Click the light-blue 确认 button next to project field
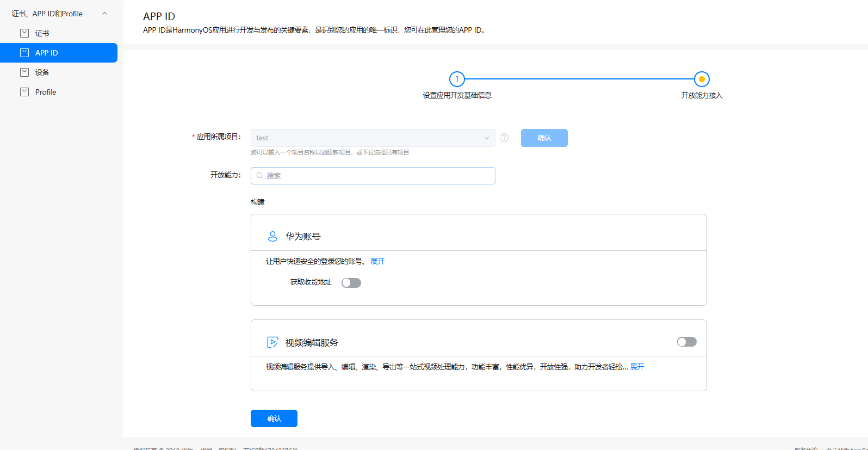868x450 pixels. tap(544, 138)
